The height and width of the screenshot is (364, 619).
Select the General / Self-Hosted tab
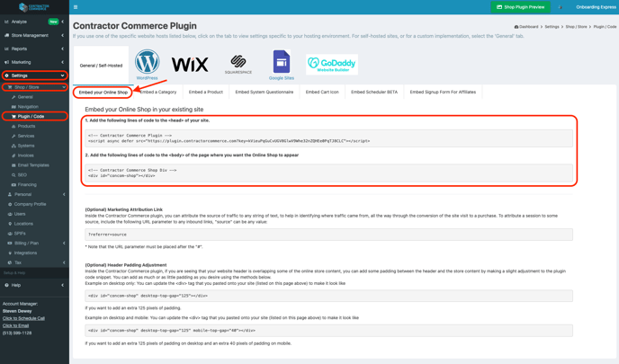click(101, 66)
